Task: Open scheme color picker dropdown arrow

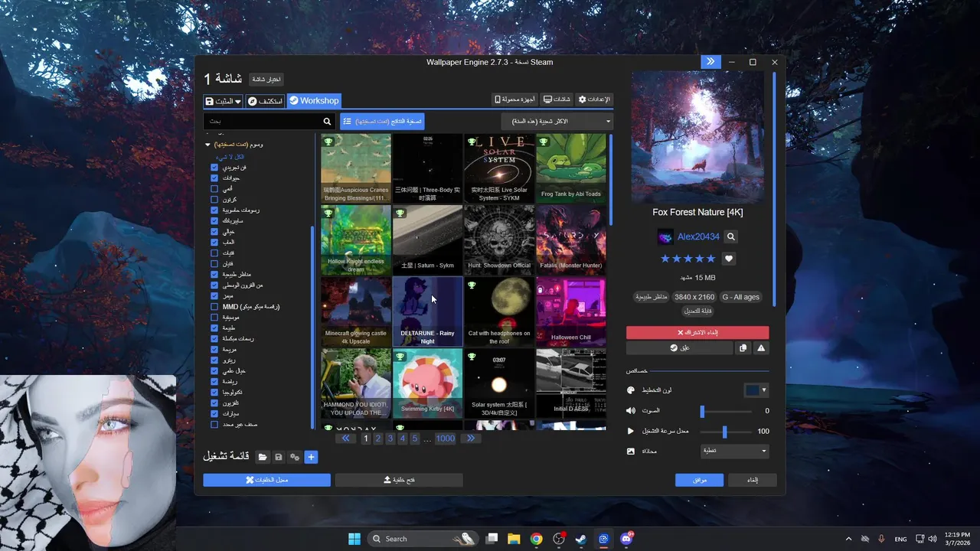Action: 763,390
